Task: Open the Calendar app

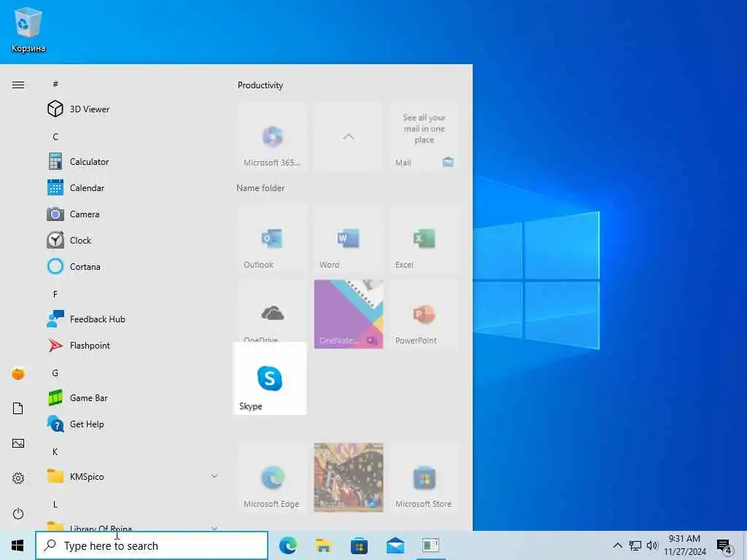Action: pyautogui.click(x=131, y=187)
